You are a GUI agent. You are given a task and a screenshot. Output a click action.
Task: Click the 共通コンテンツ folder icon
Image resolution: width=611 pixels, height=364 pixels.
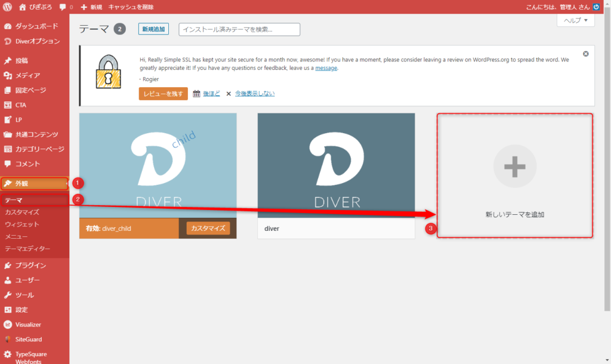(x=8, y=134)
